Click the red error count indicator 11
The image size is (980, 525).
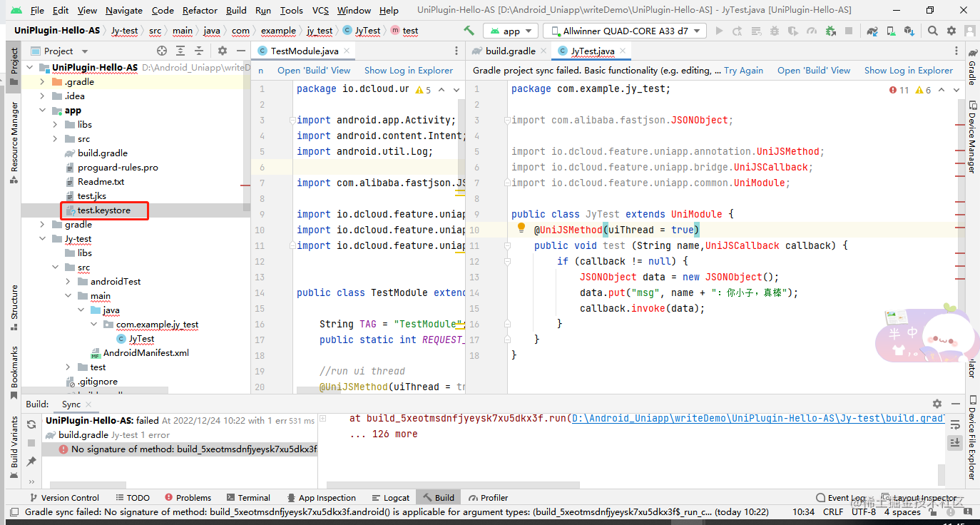(x=899, y=90)
